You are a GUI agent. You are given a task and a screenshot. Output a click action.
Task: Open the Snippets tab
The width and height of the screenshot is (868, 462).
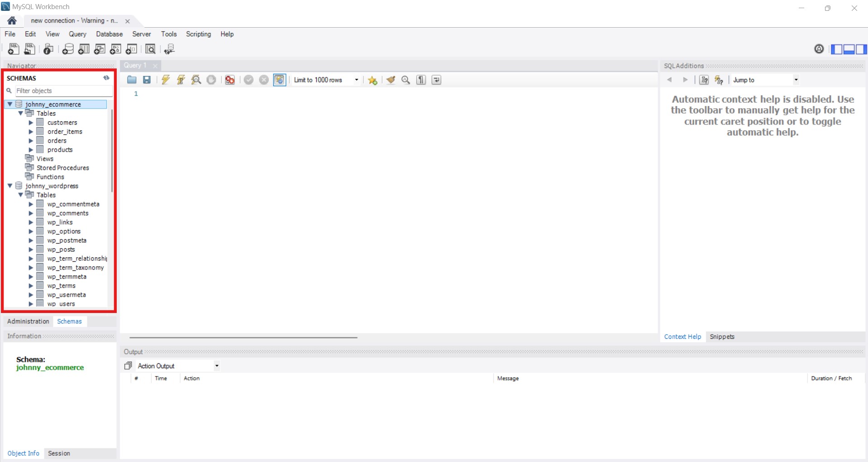pyautogui.click(x=722, y=337)
